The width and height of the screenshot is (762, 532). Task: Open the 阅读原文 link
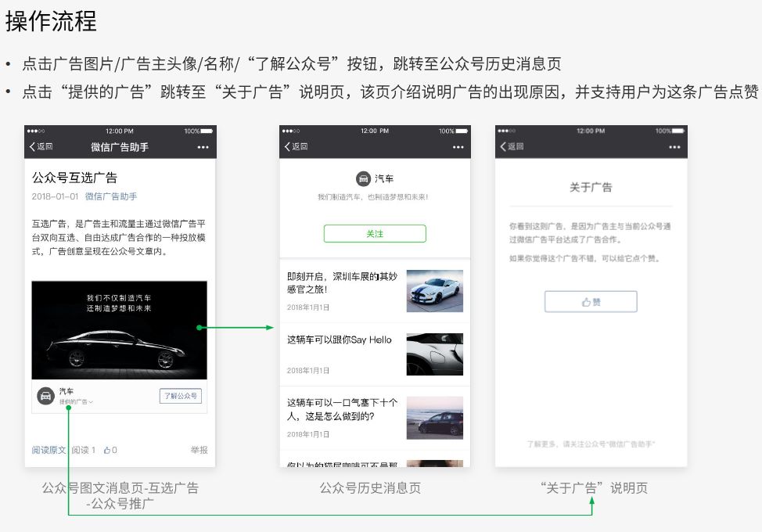(x=49, y=450)
